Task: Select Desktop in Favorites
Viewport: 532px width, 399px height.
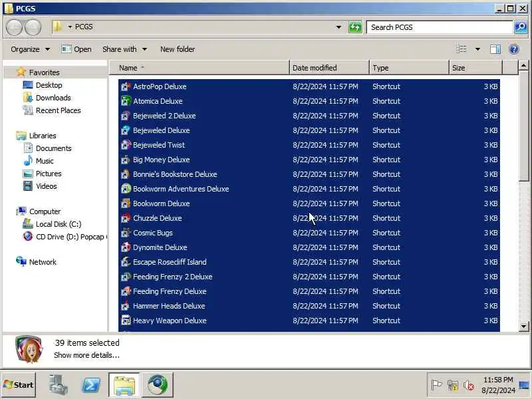Action: point(43,85)
